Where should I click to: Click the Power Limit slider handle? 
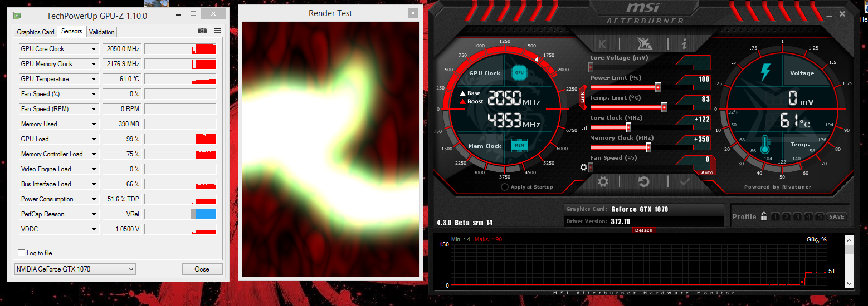point(658,87)
